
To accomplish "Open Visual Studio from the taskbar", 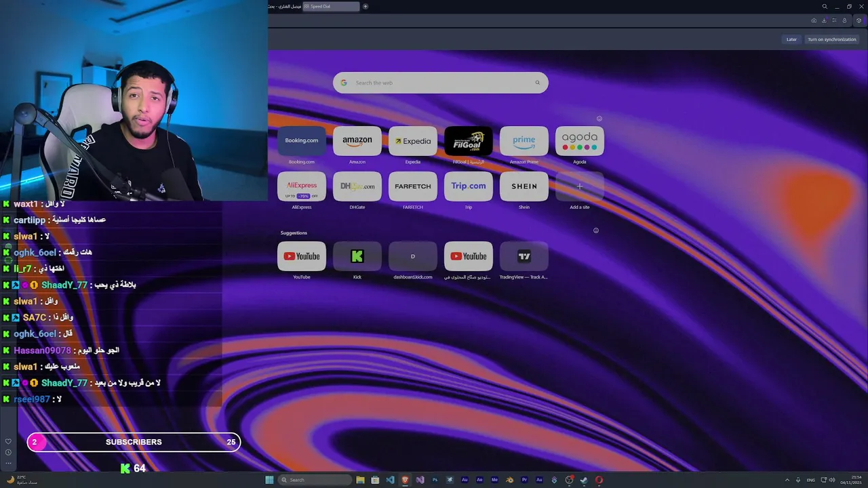I will [x=420, y=480].
